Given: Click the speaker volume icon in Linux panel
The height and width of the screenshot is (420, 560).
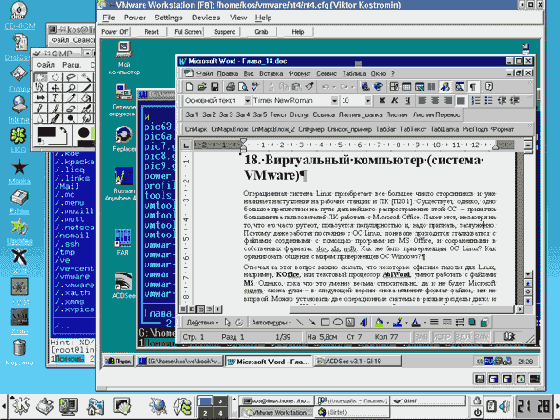Looking at the screenshot, I should [x=504, y=406].
